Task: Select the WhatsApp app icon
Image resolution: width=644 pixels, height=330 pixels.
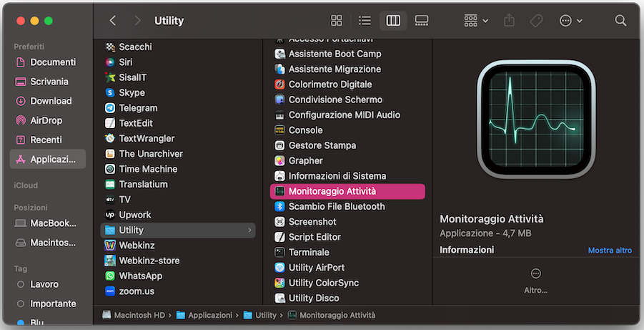Action: point(110,276)
